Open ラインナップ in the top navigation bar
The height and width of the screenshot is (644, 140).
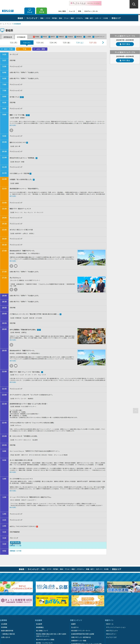pyautogui.click(x=32, y=18)
